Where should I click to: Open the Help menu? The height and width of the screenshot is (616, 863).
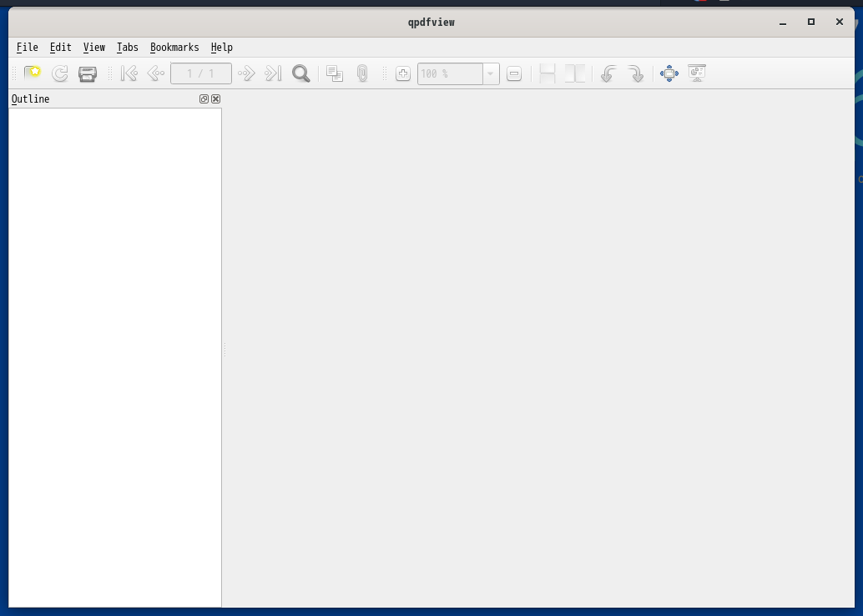[x=222, y=48]
